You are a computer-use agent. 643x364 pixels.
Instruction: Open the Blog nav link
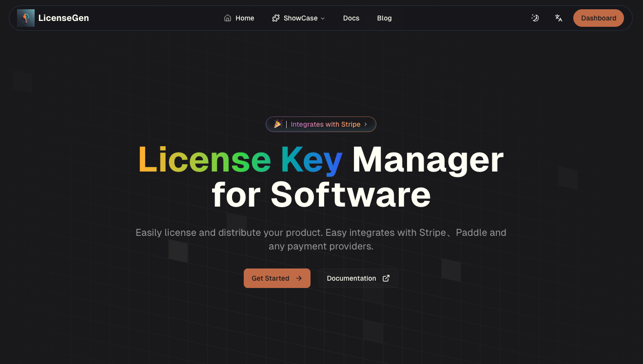(x=384, y=18)
